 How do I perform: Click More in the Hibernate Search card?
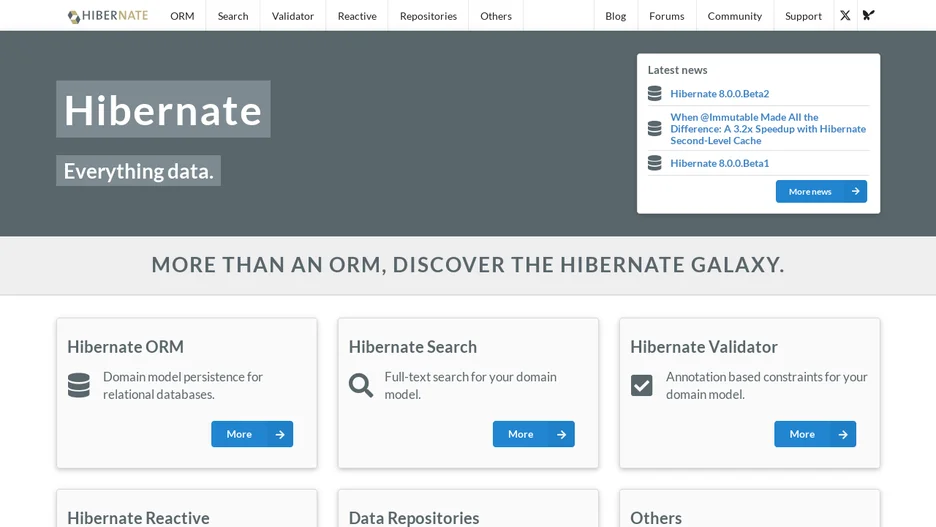pyautogui.click(x=534, y=434)
